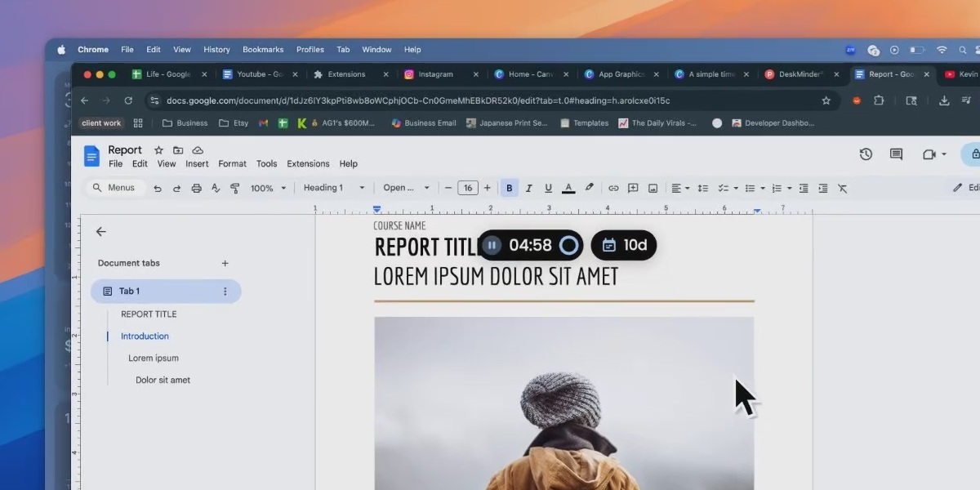This screenshot has height=490, width=980.
Task: Click the font size 16 field
Action: coord(467,188)
